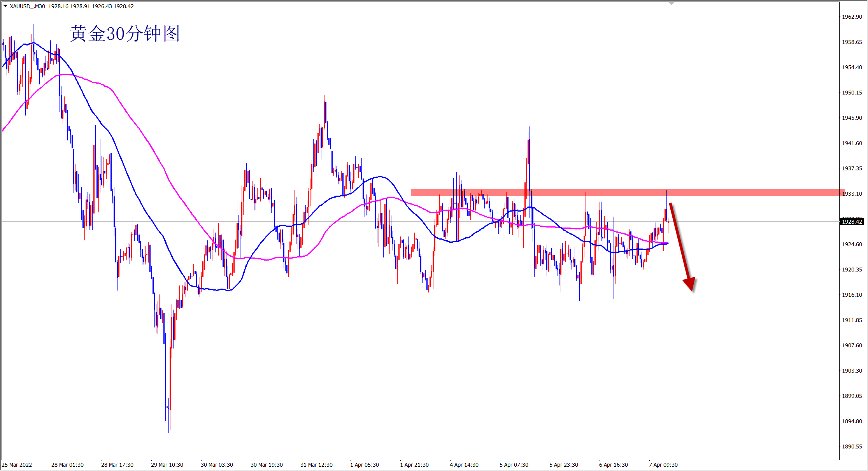Screen dimensions: 868x471
Task: Click the 1890.55 price scale label
Action: coord(852,446)
